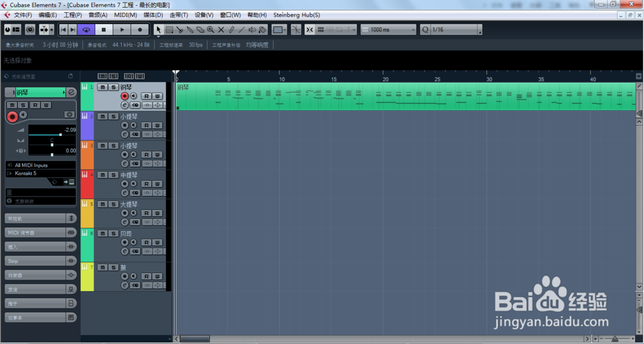Click the Constrain Delay Compensation button
Image resolution: width=644 pixels, height=344 pixels.
30,30
